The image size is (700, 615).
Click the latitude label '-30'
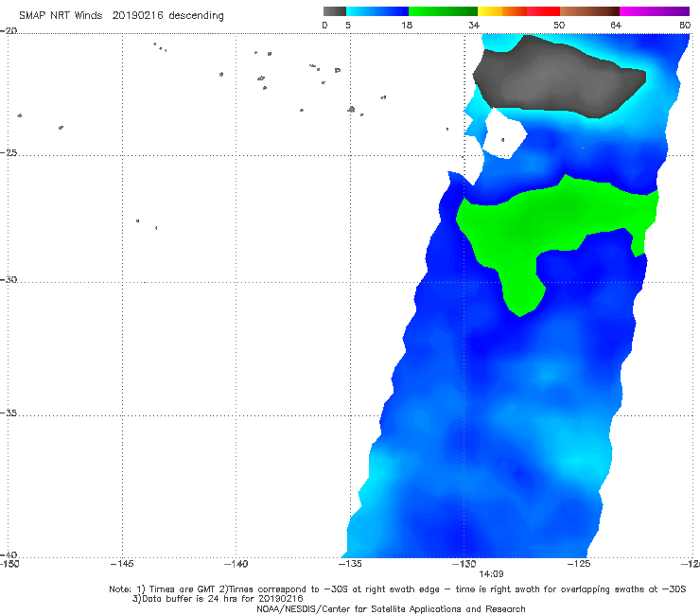coord(9,279)
